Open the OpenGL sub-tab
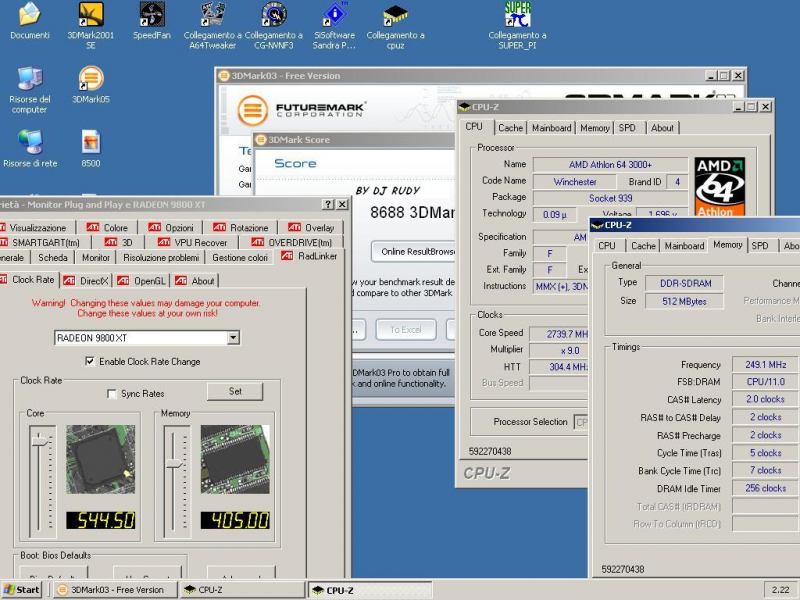This screenshot has height=600, width=800. [x=141, y=281]
